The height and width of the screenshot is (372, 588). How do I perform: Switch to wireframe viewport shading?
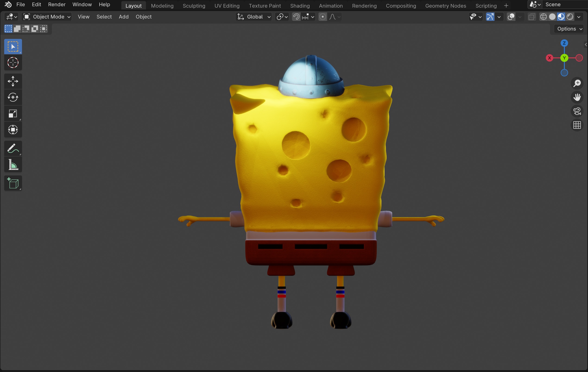click(x=543, y=17)
